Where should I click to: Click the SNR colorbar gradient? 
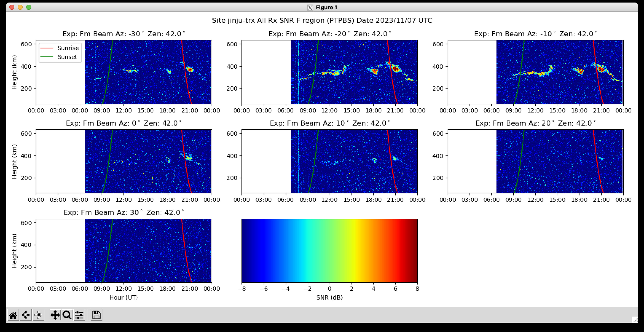tap(330, 250)
